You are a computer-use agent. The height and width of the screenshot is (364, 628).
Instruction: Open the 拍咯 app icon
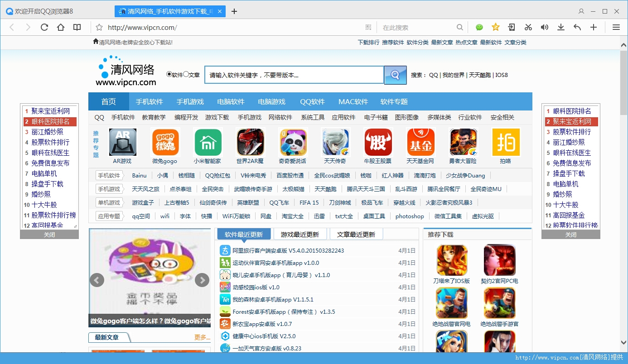pyautogui.click(x=506, y=142)
